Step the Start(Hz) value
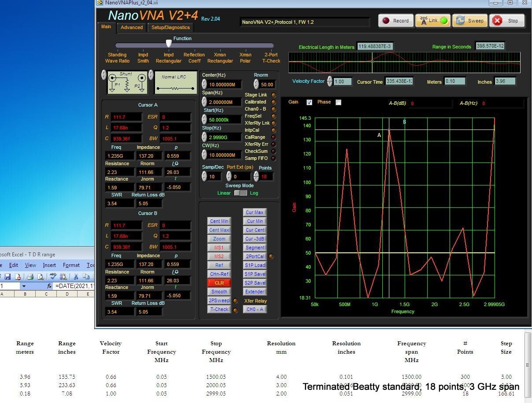The image size is (532, 403). pyautogui.click(x=204, y=119)
